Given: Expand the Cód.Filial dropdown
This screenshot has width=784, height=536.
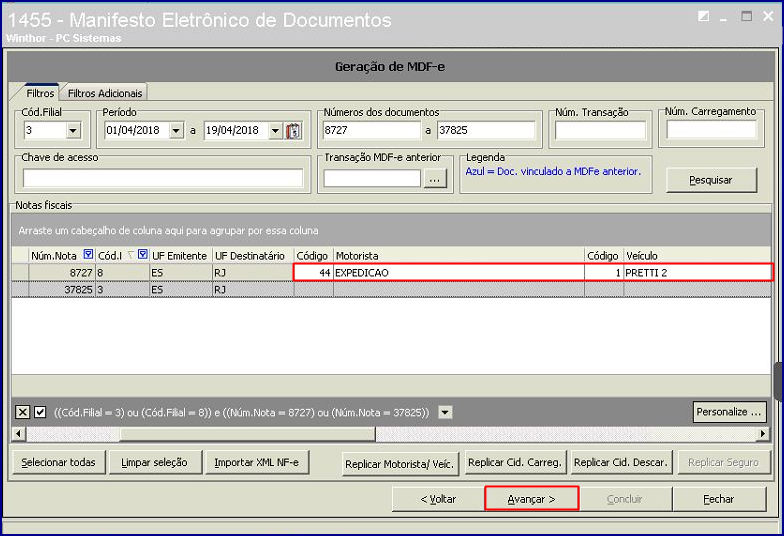Looking at the screenshot, I should (73, 130).
